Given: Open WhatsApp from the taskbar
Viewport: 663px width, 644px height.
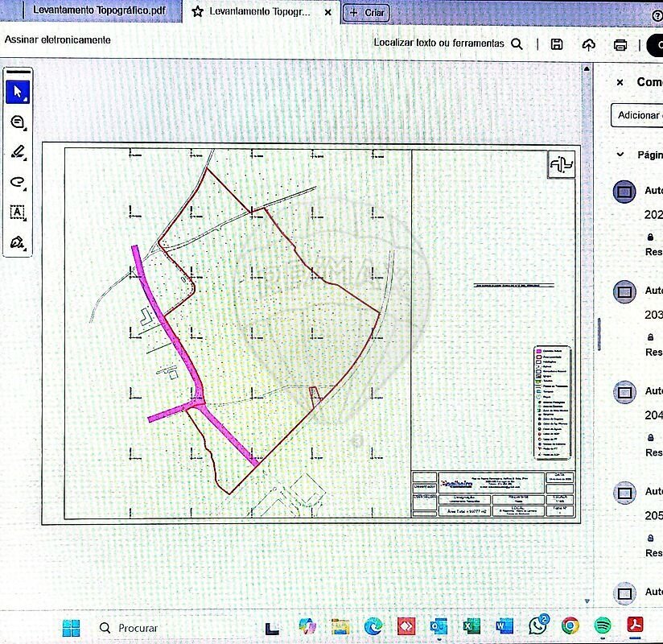Looking at the screenshot, I should tap(537, 626).
